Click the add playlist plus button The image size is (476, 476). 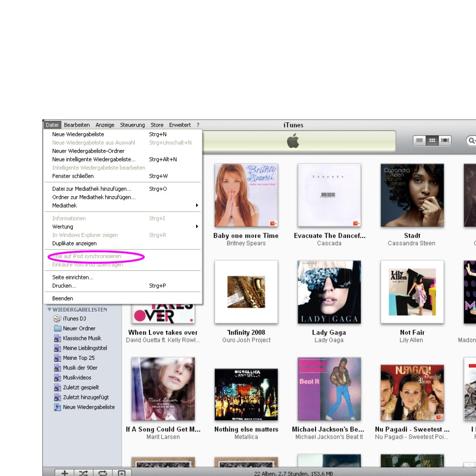point(65,473)
